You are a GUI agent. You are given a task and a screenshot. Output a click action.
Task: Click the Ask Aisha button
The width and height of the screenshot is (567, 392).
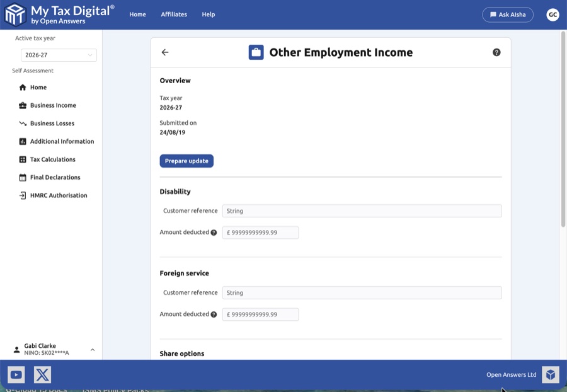click(508, 14)
